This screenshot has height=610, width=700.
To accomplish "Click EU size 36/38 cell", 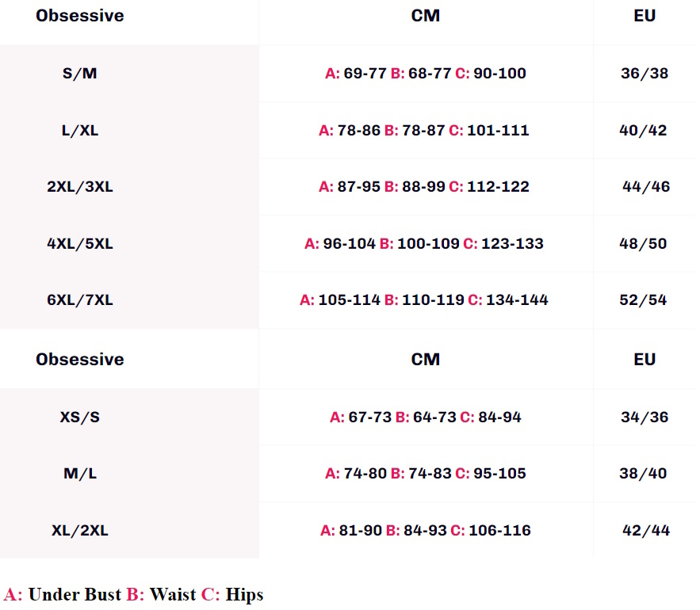I will (x=645, y=74).
